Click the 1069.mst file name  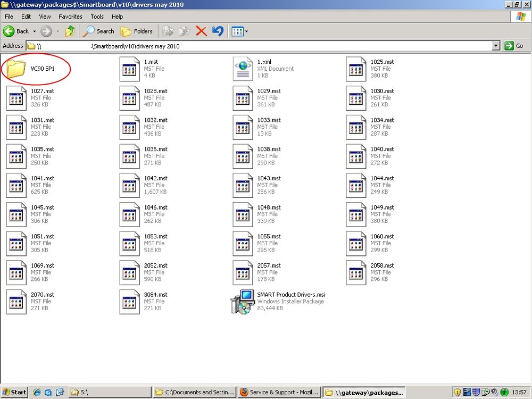(x=43, y=265)
